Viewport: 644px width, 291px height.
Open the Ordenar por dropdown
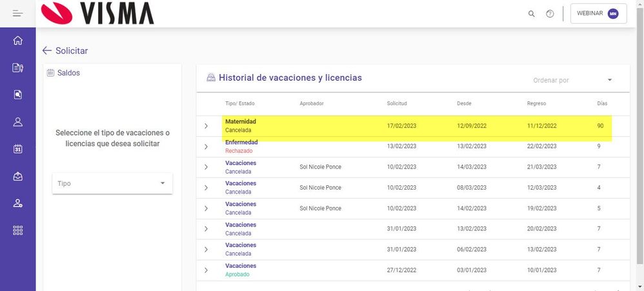pos(573,80)
